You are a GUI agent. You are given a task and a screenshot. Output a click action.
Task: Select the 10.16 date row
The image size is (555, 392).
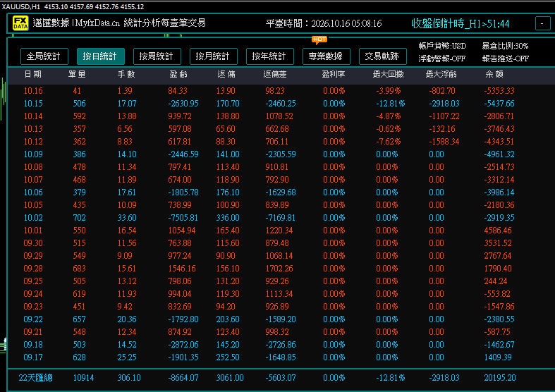pos(280,91)
